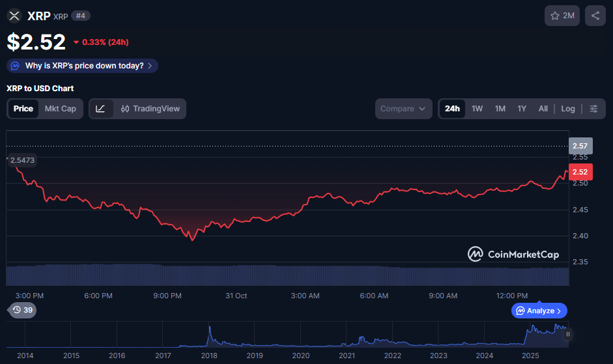Select the line chart view icon
Image resolution: width=613 pixels, height=364 pixels.
tap(101, 109)
